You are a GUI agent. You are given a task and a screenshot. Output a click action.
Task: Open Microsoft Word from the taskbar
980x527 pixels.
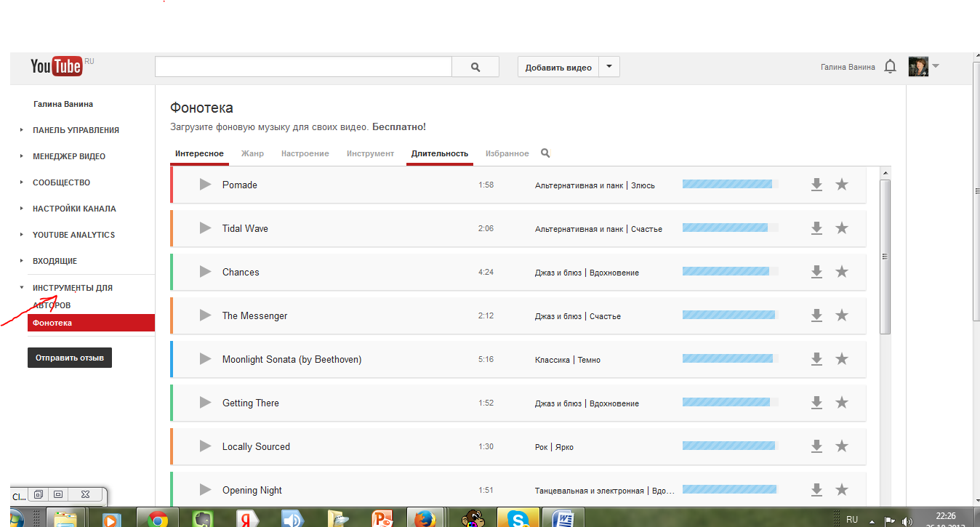coord(563,518)
